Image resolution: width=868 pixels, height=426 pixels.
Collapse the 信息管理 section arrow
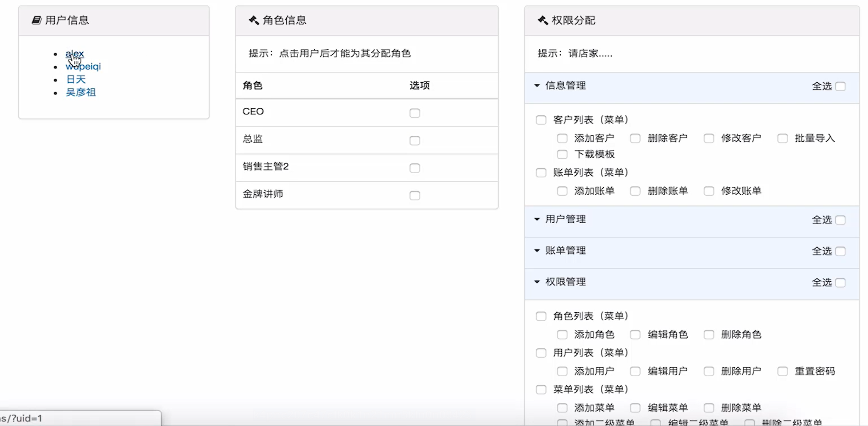tap(537, 86)
